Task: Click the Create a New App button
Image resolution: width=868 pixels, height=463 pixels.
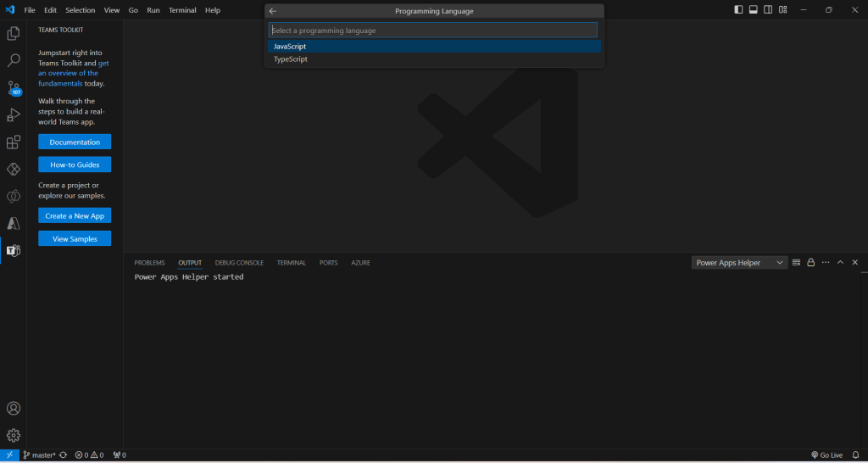Action: (75, 216)
